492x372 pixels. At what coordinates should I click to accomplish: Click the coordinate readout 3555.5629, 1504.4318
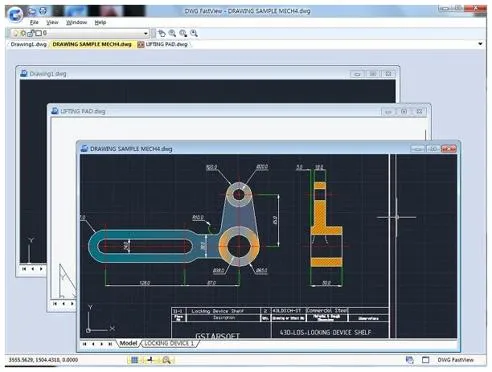point(43,360)
